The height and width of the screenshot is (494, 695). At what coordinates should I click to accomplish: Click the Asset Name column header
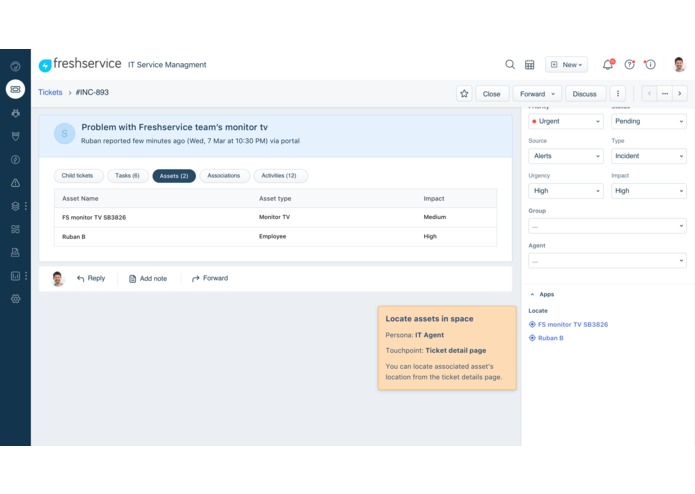(x=80, y=198)
